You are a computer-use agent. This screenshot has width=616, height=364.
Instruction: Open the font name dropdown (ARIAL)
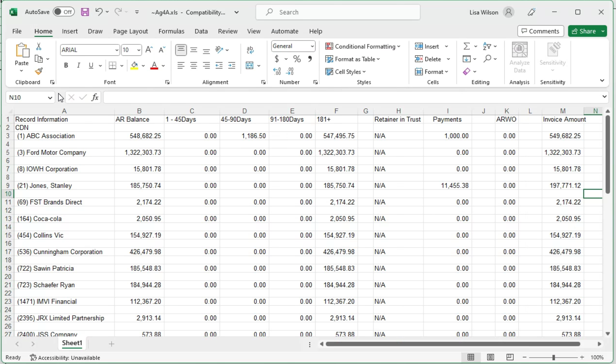click(117, 50)
